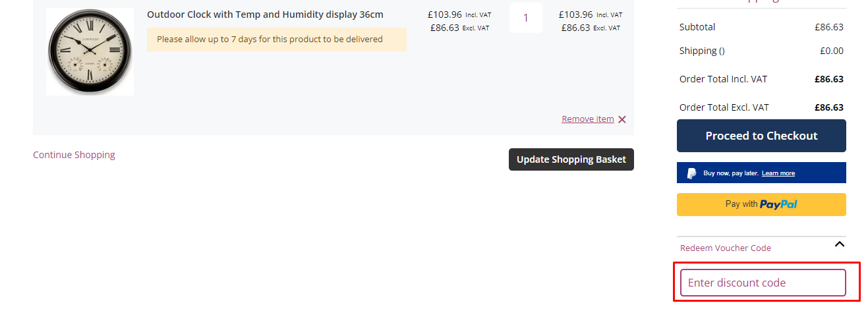The image size is (868, 309).
Task: Collapse voucher section with the chevron arrow
Action: coord(839,244)
